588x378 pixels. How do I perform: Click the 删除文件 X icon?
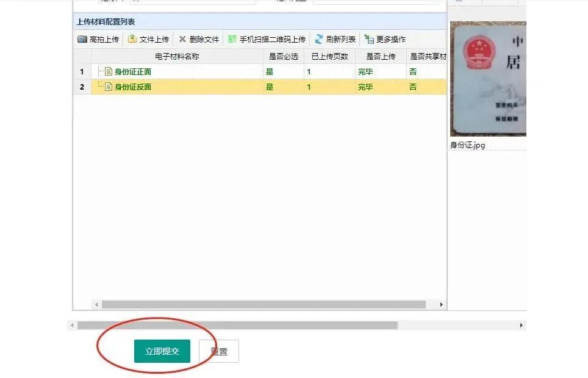[x=182, y=39]
